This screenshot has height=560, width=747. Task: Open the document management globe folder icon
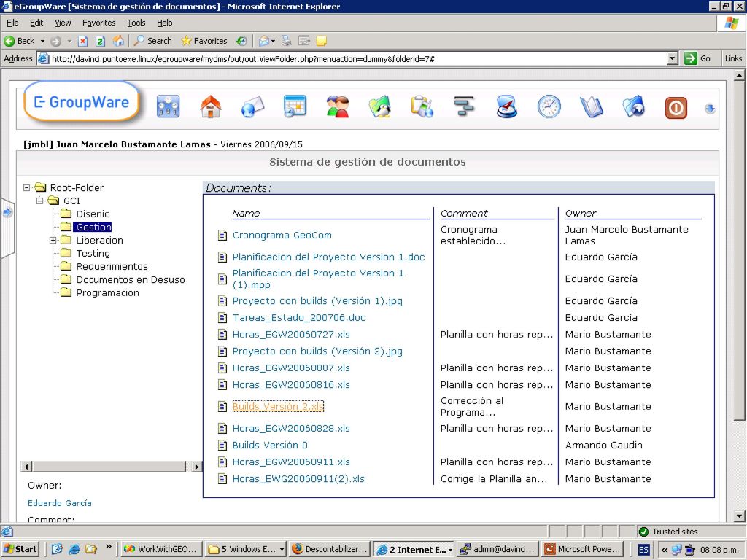634,106
